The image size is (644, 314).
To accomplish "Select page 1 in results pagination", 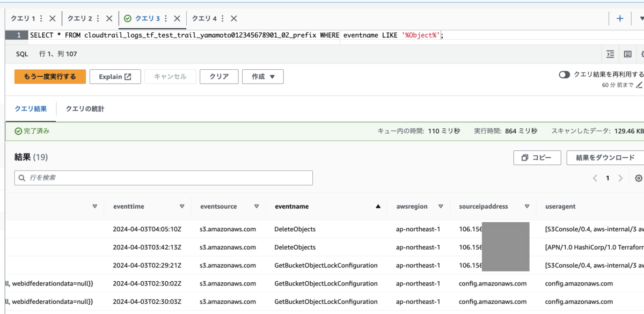I will coord(608,178).
